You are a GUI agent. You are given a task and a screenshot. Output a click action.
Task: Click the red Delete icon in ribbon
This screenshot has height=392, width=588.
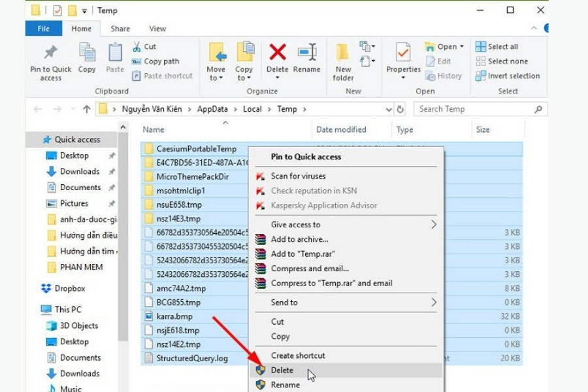pos(278,53)
